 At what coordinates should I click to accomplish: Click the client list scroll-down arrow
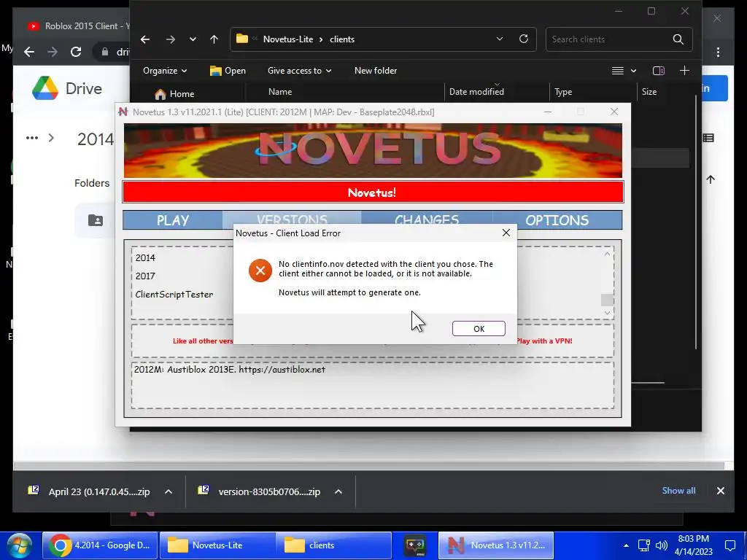coord(607,313)
